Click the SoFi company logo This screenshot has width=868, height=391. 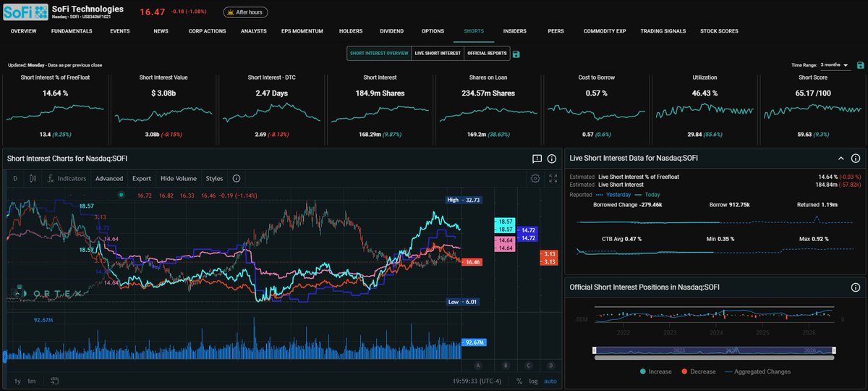pos(25,12)
